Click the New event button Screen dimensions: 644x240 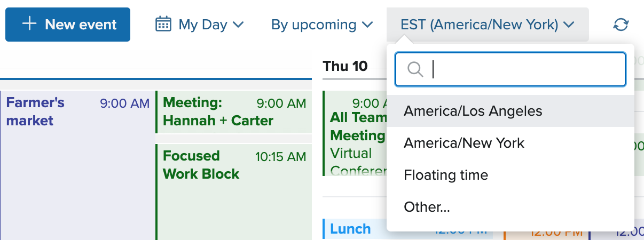coord(68,25)
